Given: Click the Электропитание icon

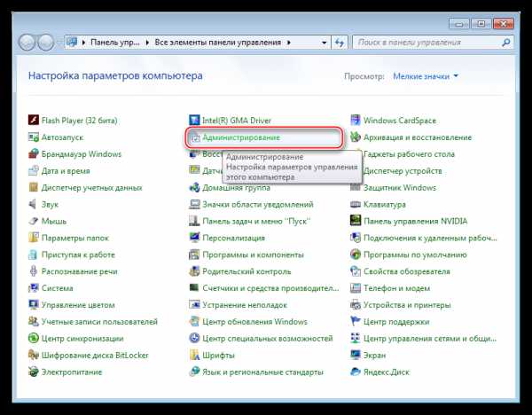Looking at the screenshot, I should click(34, 372).
